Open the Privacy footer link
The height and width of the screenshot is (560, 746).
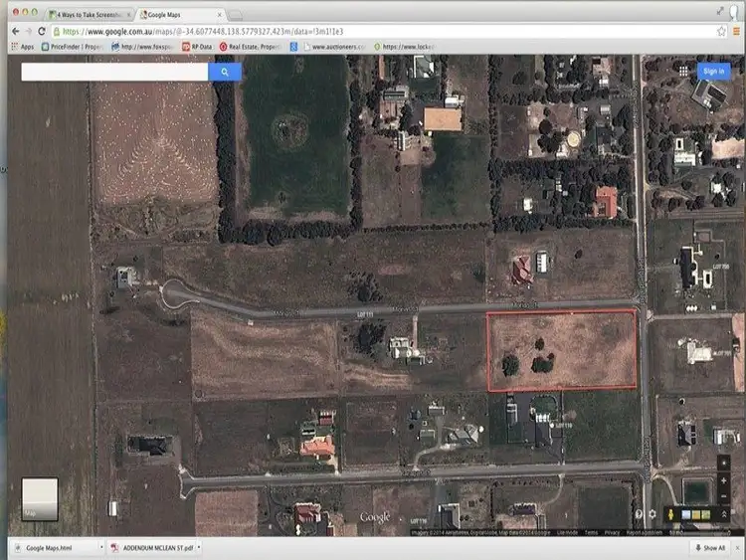pyautogui.click(x=612, y=533)
